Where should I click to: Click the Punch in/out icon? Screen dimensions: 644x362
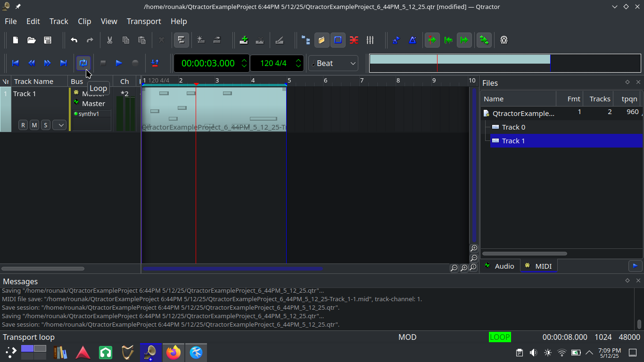[155, 63]
